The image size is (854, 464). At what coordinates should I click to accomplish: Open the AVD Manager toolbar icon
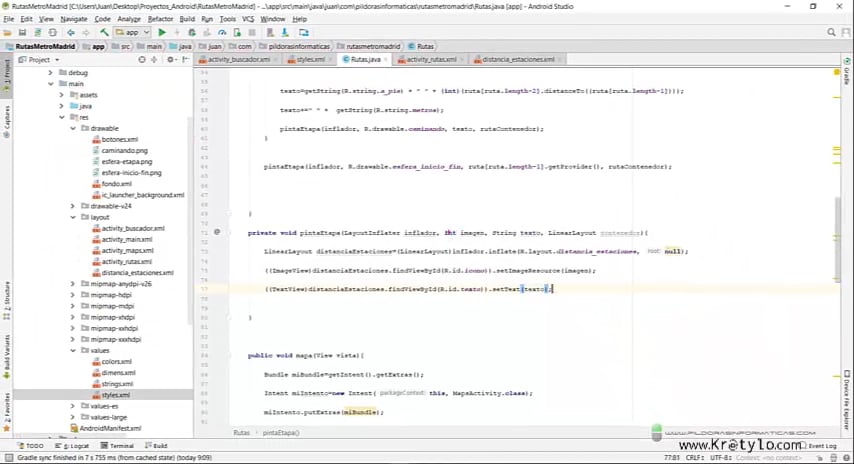click(270, 33)
